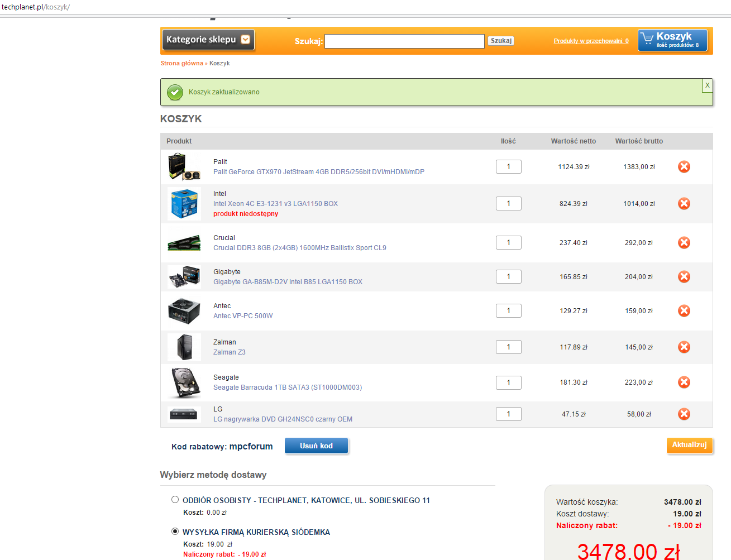Click the browser address bar URL
This screenshot has height=560, width=731.
tap(36, 7)
